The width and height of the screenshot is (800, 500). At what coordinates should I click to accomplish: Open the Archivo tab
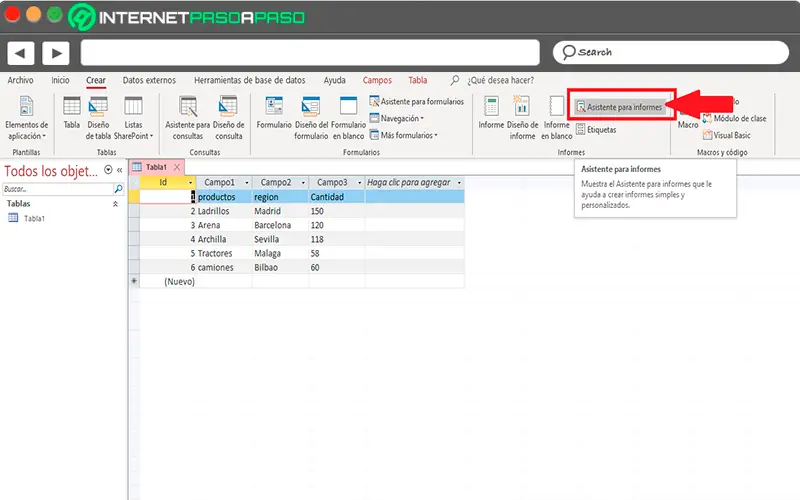pos(20,80)
